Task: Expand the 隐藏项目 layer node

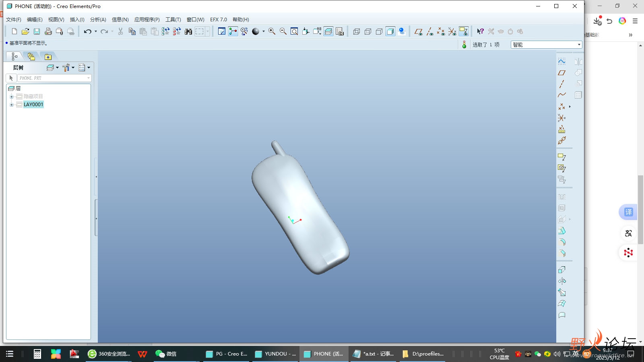Action: click(12, 97)
